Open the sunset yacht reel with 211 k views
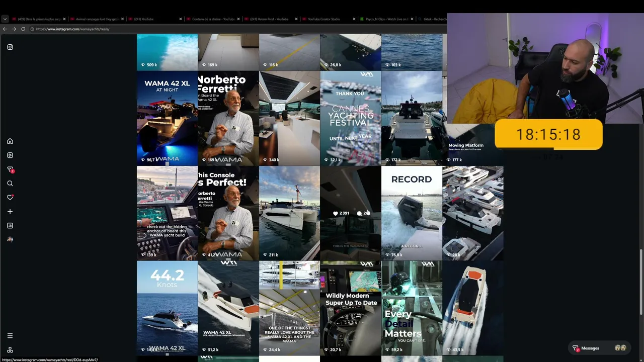Screen dimensions: 644x362 pyautogui.click(x=289, y=213)
